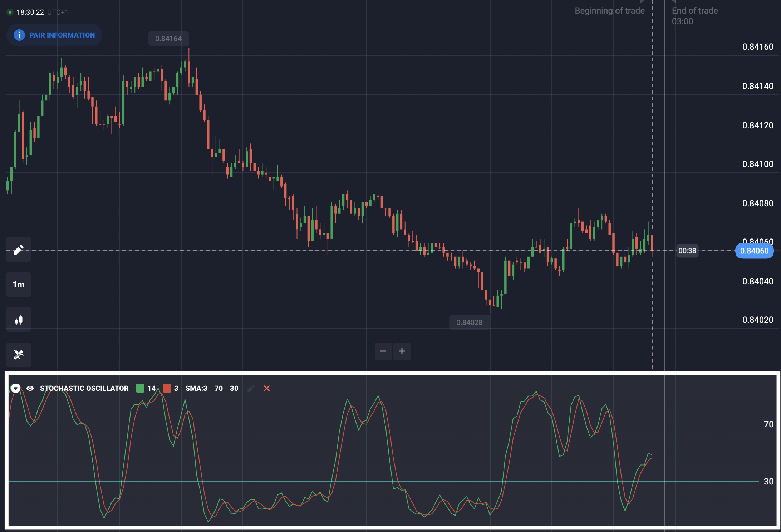Zoom out the chart with minus
Image resolution: width=781 pixels, height=532 pixels.
pos(383,351)
